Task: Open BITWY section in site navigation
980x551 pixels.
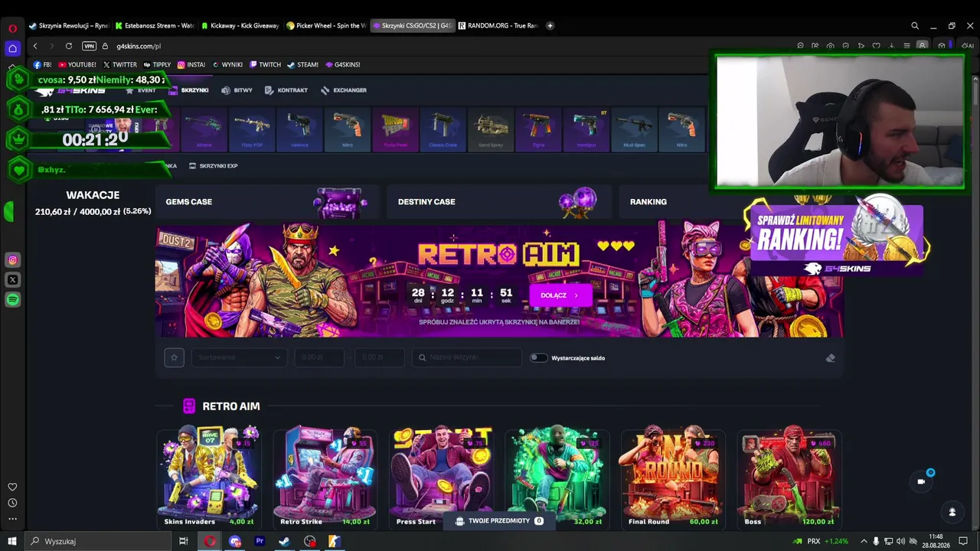Action: coord(237,90)
